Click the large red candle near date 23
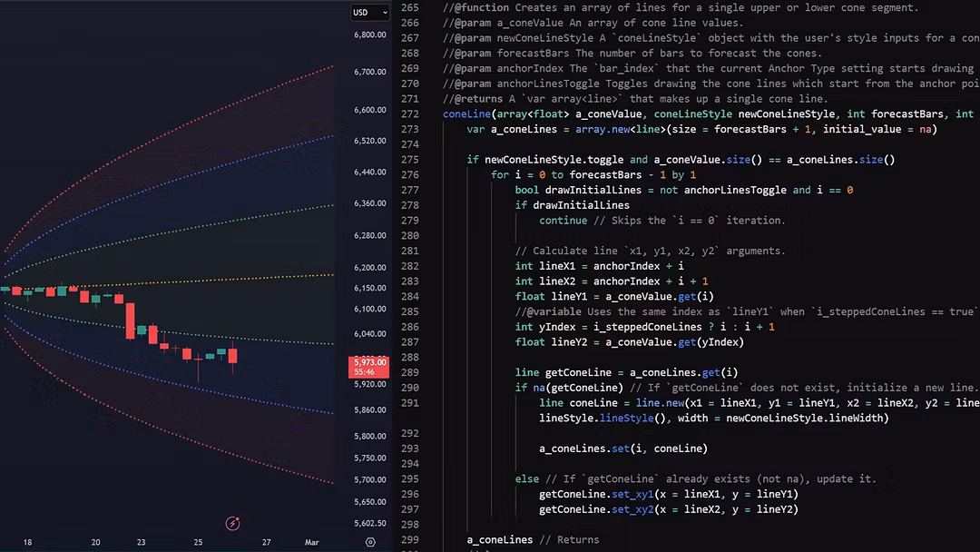The width and height of the screenshot is (980, 552). coord(131,320)
